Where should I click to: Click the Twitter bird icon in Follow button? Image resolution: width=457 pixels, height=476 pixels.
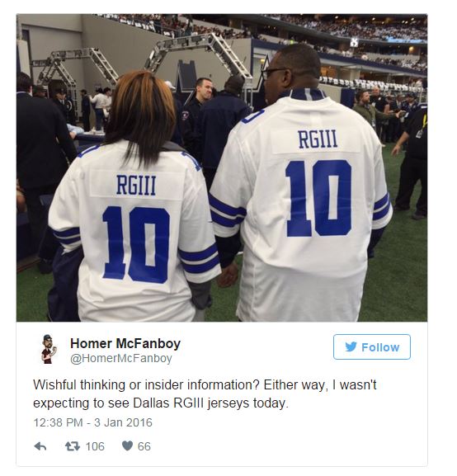coord(351,346)
